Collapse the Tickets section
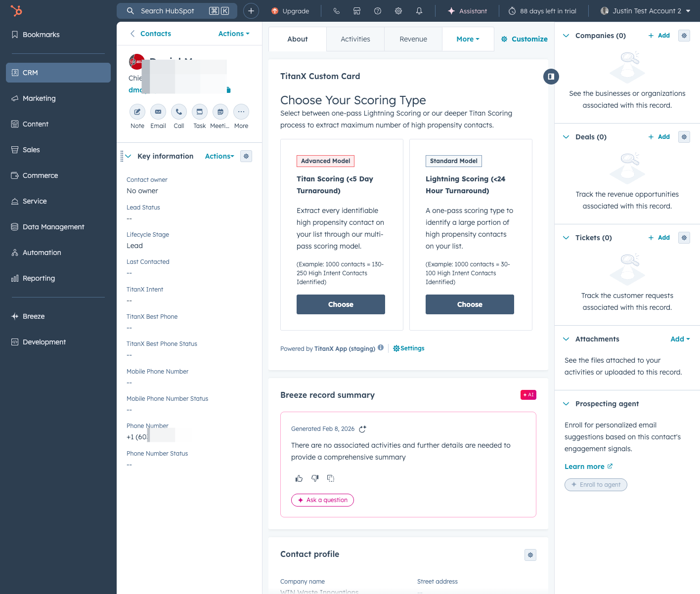This screenshot has height=594, width=700. pos(566,238)
